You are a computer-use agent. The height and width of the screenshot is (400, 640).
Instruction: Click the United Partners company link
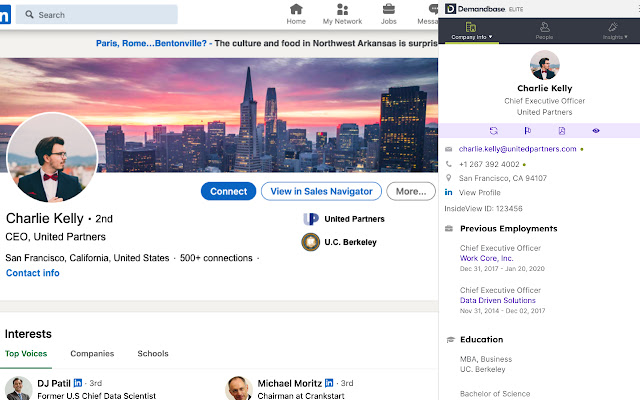pyautogui.click(x=354, y=219)
